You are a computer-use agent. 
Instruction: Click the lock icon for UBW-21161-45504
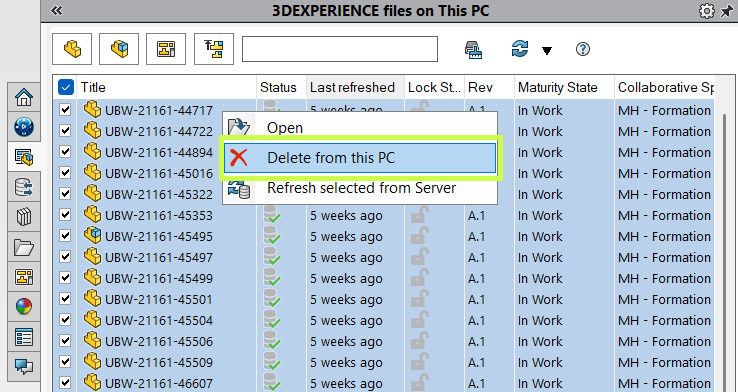pyautogui.click(x=420, y=320)
